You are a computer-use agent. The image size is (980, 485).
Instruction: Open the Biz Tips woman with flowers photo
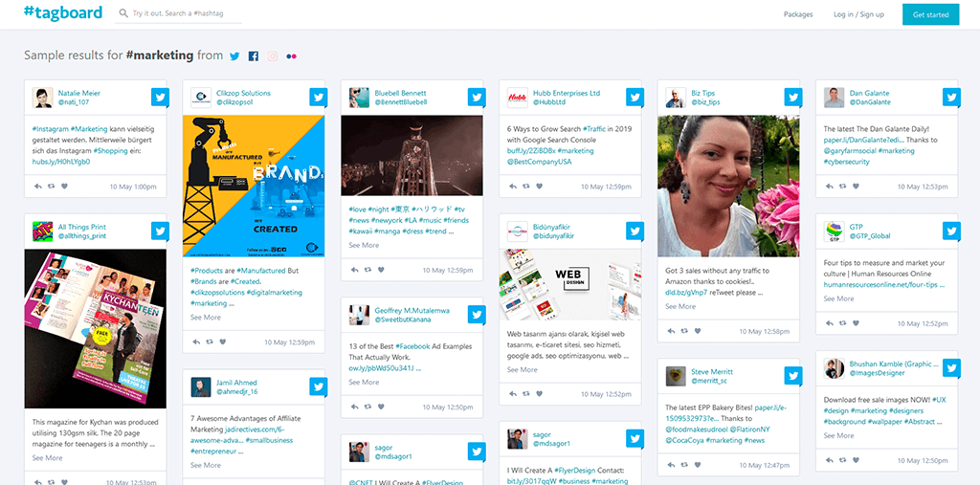pyautogui.click(x=728, y=186)
